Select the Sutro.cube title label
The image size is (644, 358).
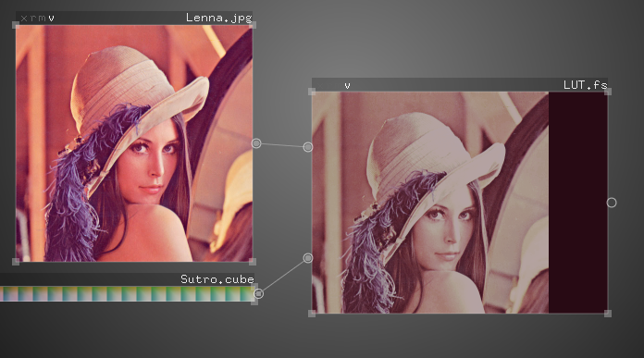(x=217, y=279)
